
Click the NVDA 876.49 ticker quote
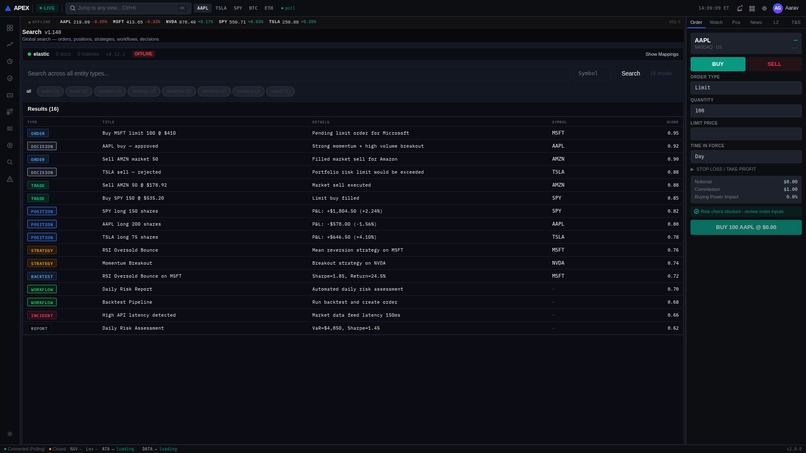click(190, 22)
